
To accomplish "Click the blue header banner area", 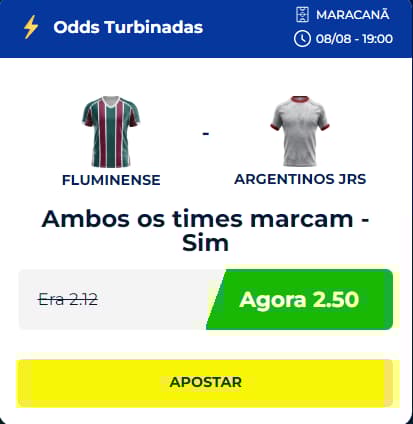I will coord(206,29).
